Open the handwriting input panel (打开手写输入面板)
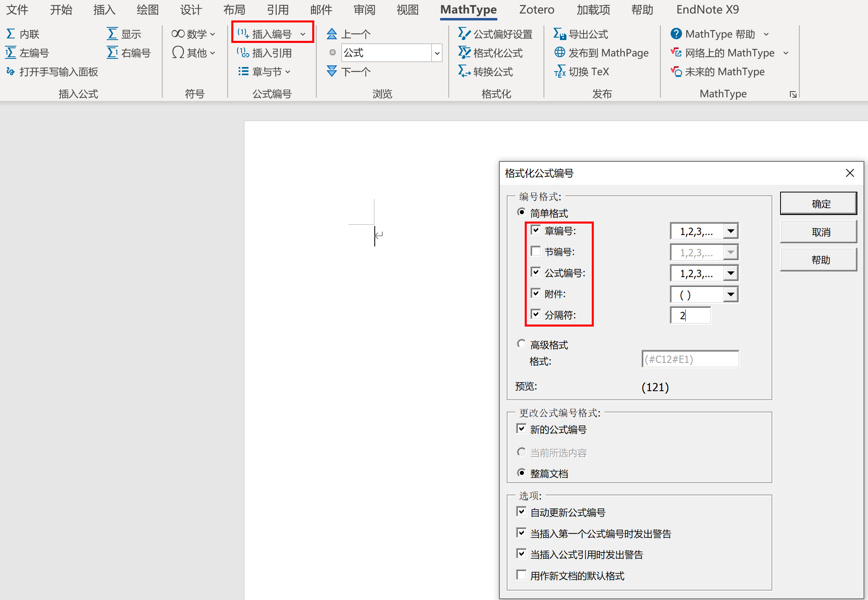The image size is (868, 600). click(52, 72)
